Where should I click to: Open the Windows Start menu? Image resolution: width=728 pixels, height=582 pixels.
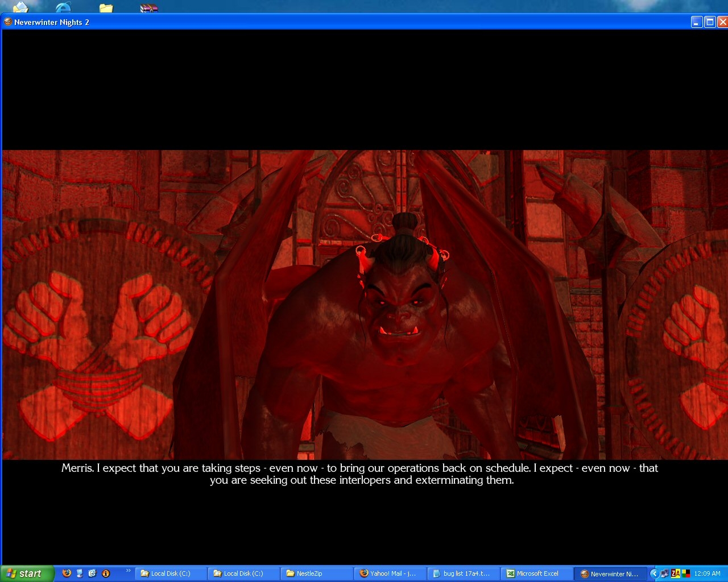[x=27, y=573]
